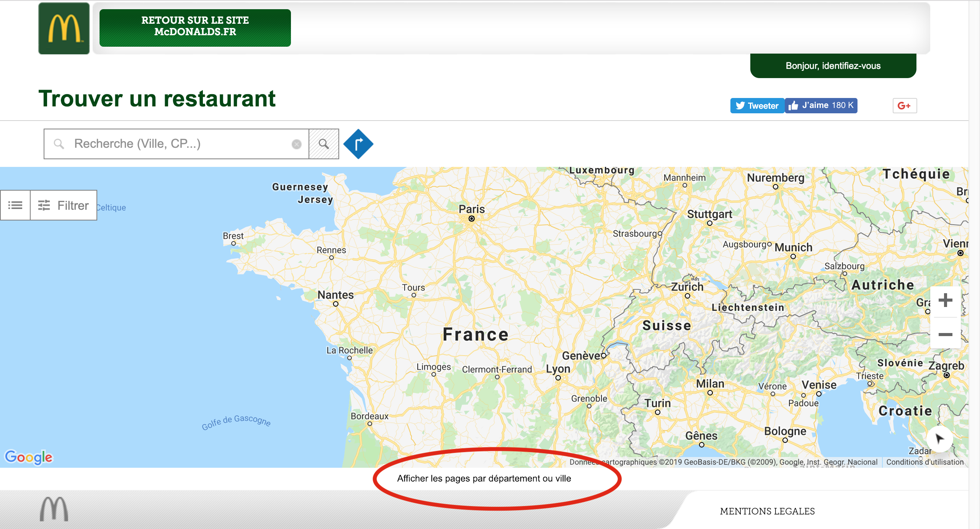Zoom out the map with minus
Screen dimensions: 980x529
(946, 334)
